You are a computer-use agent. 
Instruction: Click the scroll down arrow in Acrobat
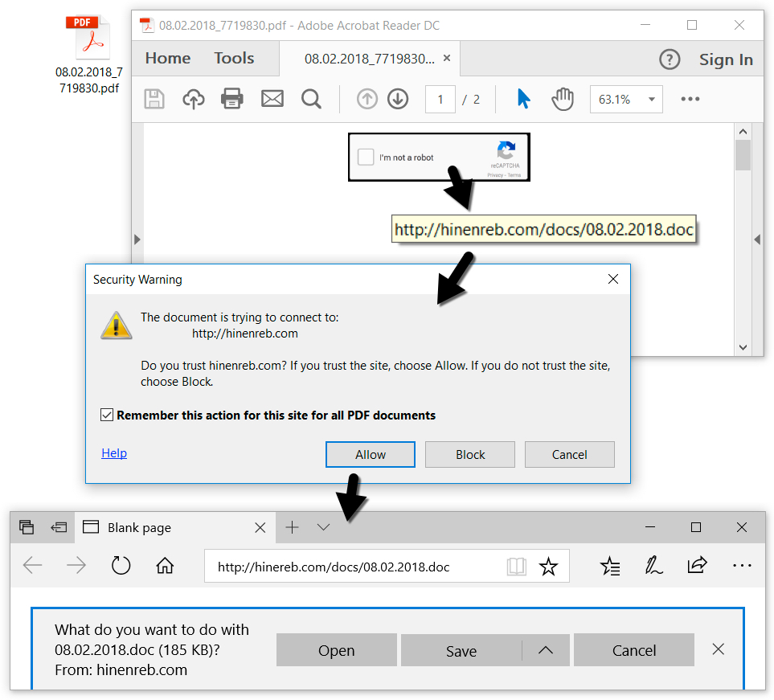[x=743, y=347]
